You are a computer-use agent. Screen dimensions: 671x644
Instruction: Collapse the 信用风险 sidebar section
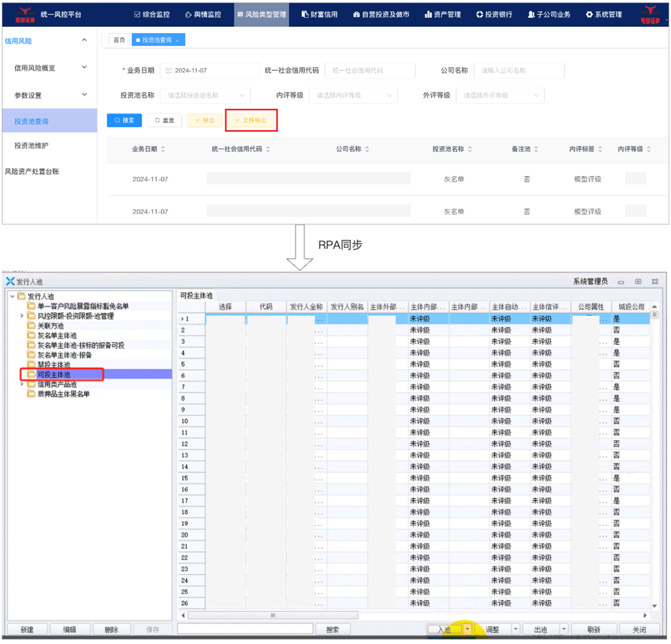click(x=84, y=41)
